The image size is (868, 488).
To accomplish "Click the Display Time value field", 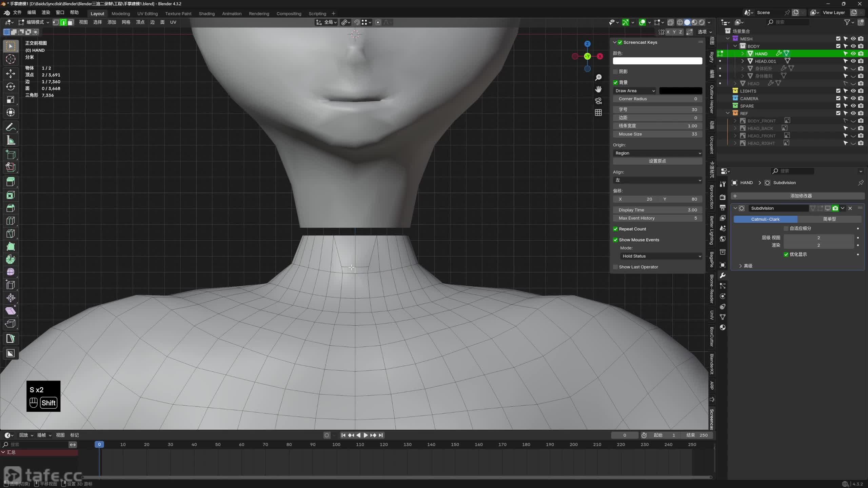I will tap(657, 210).
